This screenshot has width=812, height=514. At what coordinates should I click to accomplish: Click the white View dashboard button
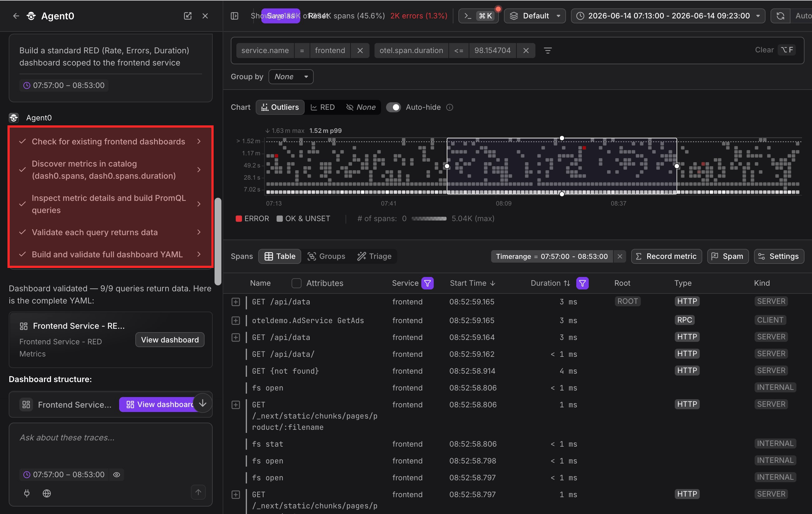point(170,340)
